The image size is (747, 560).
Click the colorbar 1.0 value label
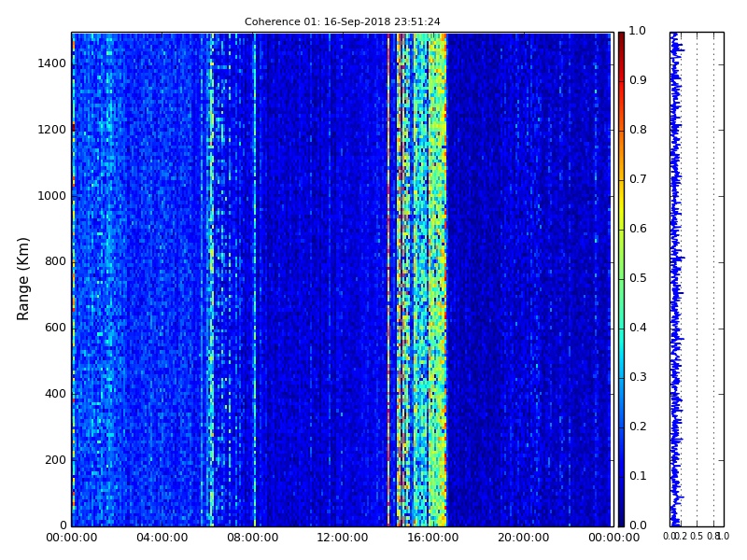(638, 31)
